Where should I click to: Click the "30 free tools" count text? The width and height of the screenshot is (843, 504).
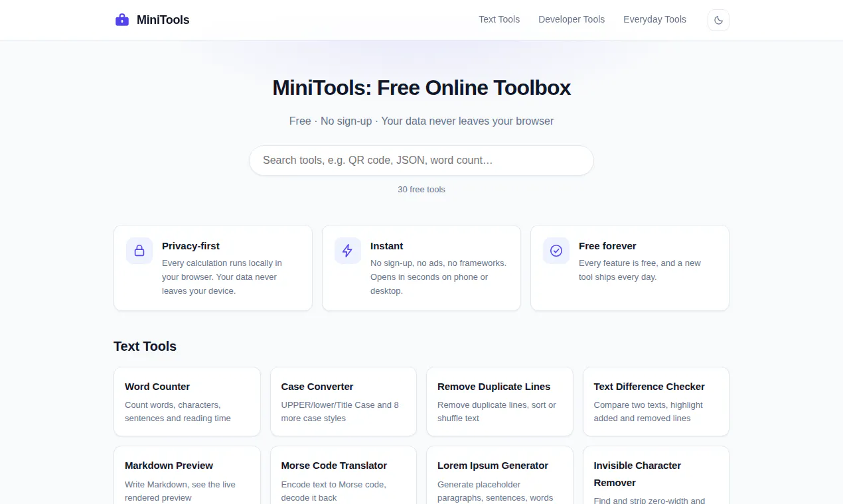coord(421,190)
